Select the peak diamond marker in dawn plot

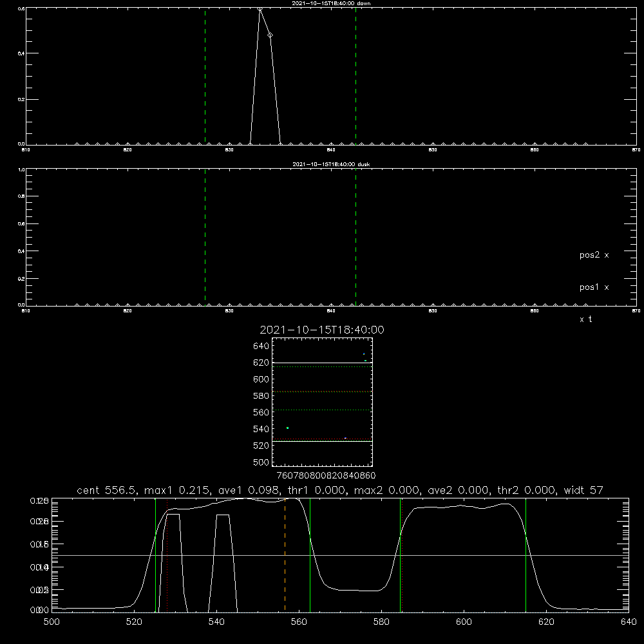260,9
